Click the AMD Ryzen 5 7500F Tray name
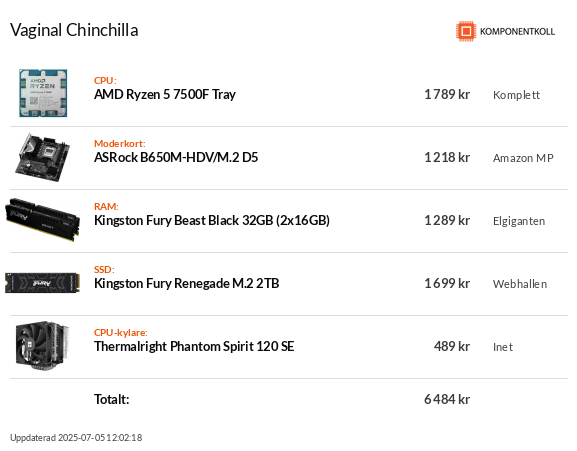577x451 pixels. point(165,95)
